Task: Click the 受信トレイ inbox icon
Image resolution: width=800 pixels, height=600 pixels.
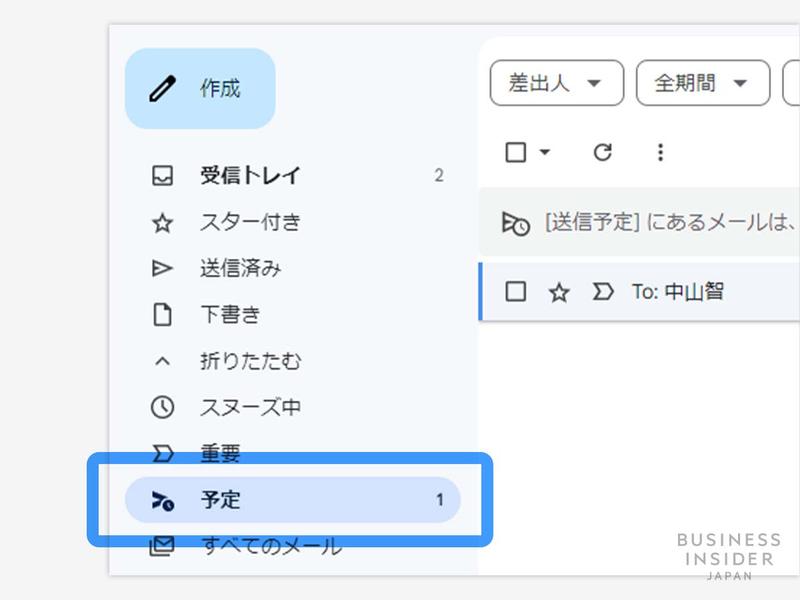Action: pyautogui.click(x=163, y=175)
